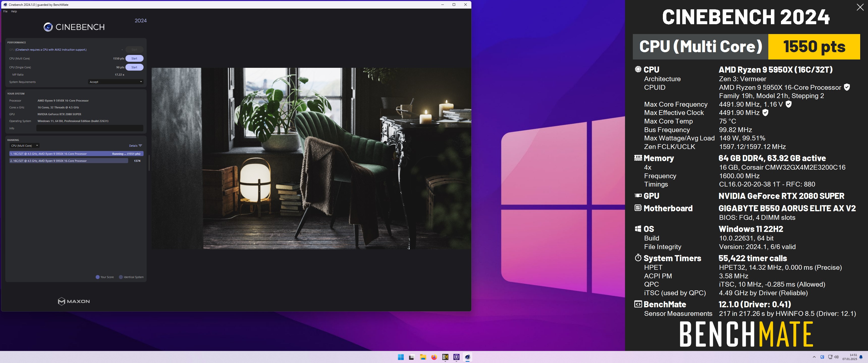Click the OS Windows icon in BenchMate panel
The image size is (868, 363).
click(x=638, y=229)
